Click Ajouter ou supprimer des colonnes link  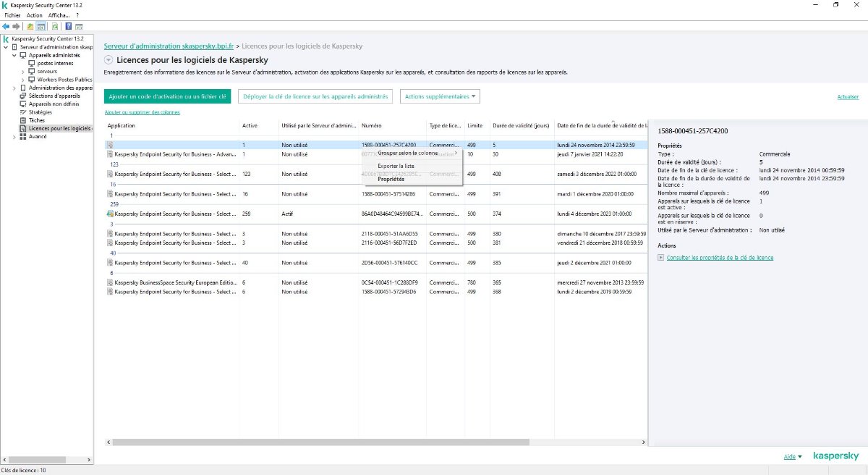[x=142, y=112]
